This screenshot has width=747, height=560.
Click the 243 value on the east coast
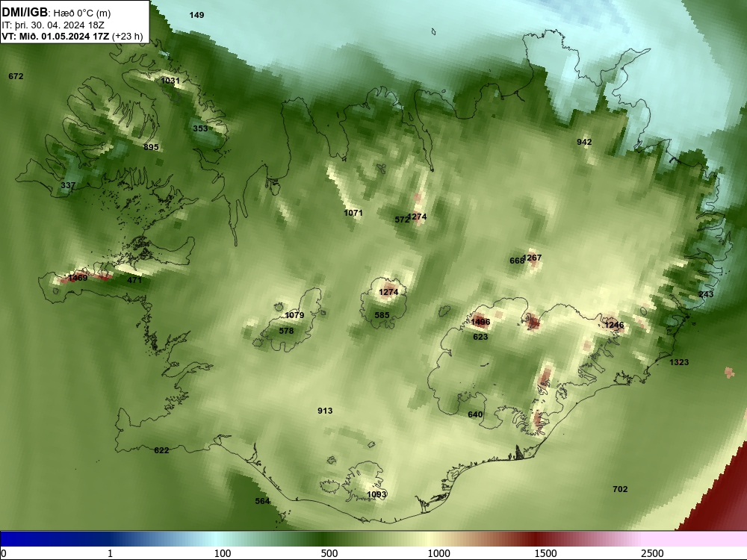click(x=706, y=294)
